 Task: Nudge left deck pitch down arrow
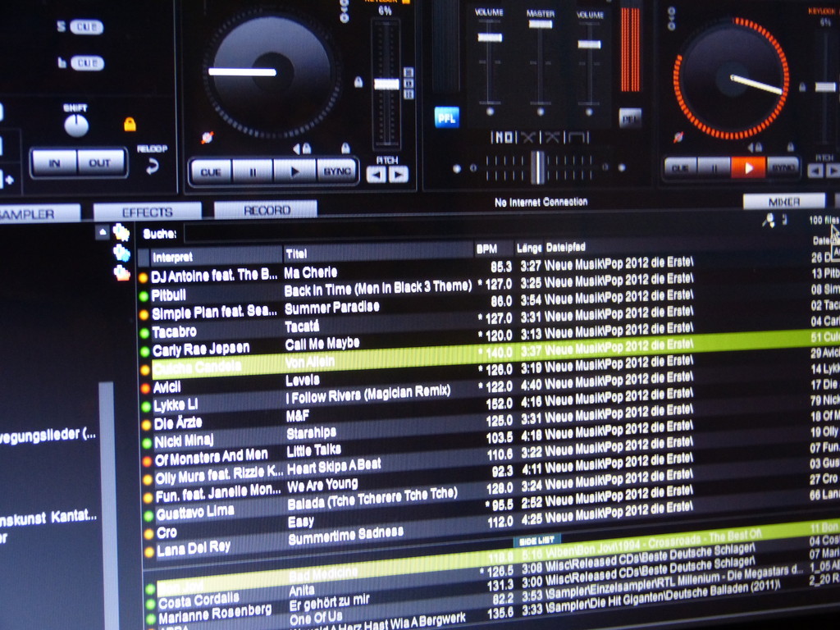(x=376, y=174)
